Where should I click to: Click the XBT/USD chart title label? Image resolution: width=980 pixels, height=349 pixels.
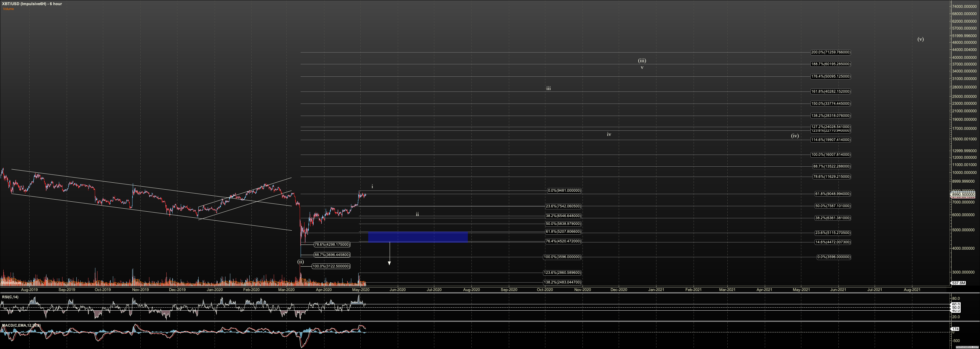(x=32, y=4)
